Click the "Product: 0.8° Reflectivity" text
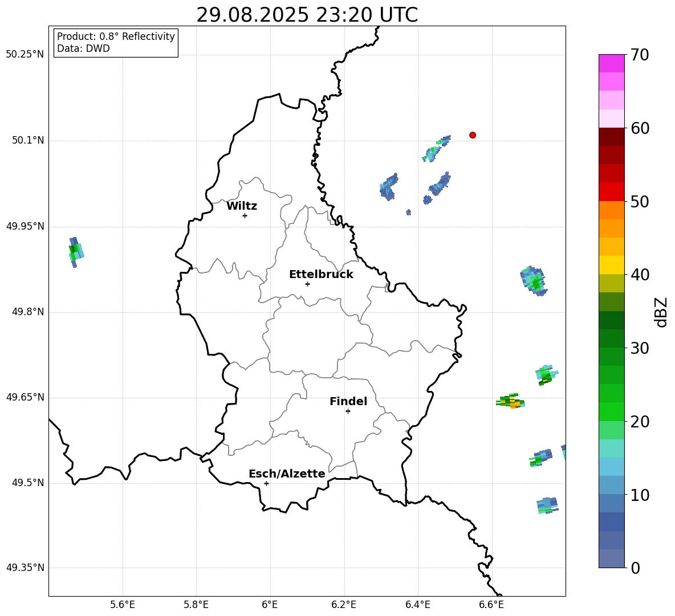The image size is (675, 616). click(116, 36)
